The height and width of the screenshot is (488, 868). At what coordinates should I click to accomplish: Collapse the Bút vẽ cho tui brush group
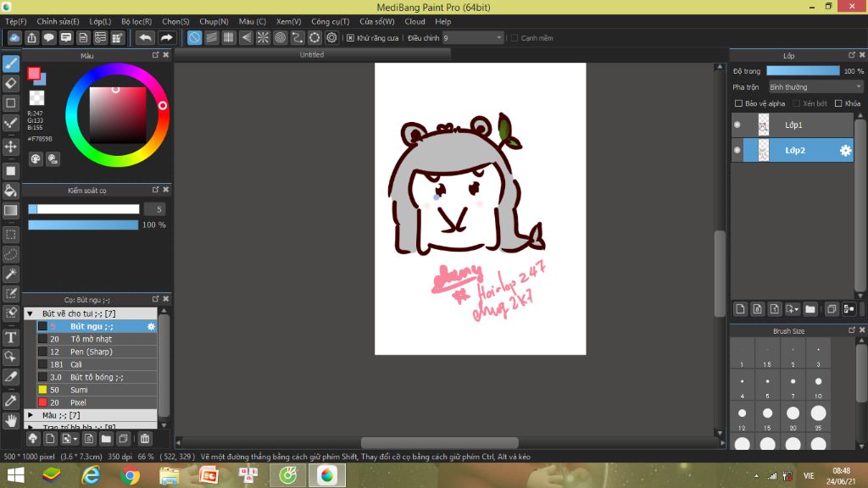(x=31, y=313)
